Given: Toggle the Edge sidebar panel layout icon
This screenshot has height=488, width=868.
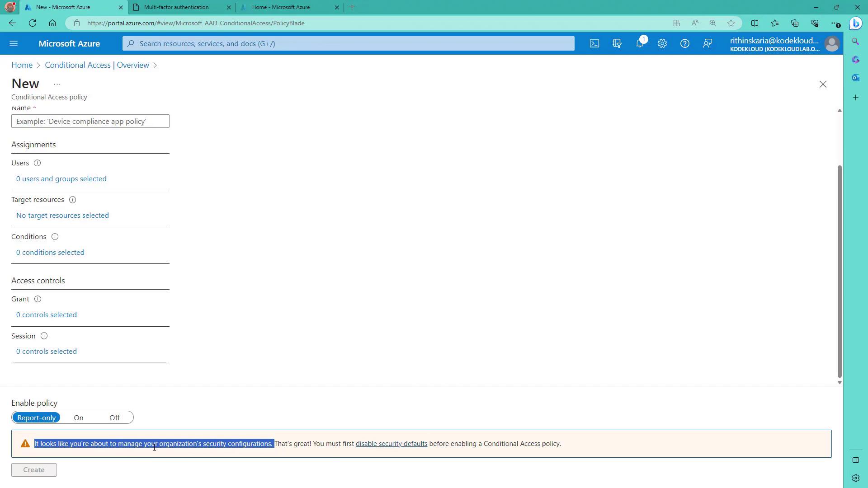Looking at the screenshot, I should pyautogui.click(x=855, y=460).
